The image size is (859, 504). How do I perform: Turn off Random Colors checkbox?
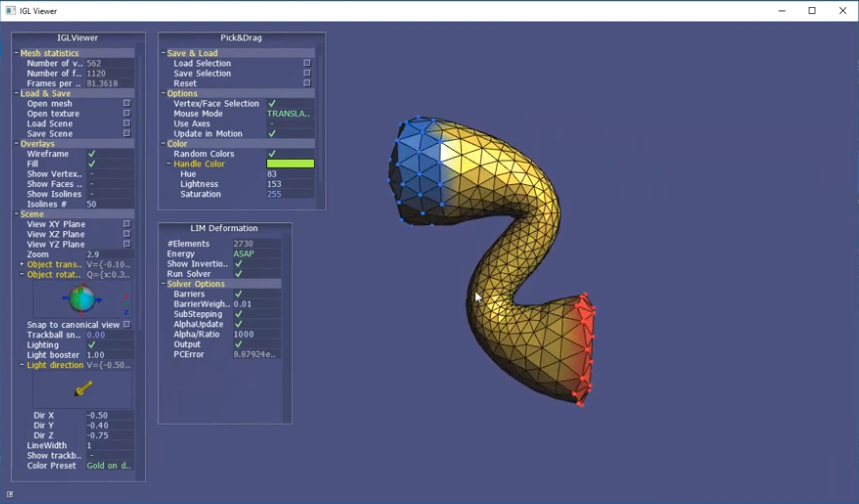[272, 154]
